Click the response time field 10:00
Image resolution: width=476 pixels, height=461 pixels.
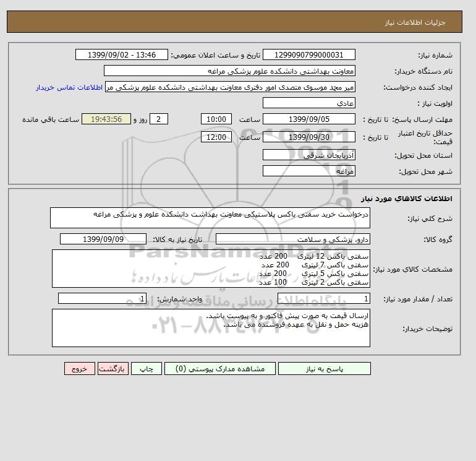coord(216,119)
